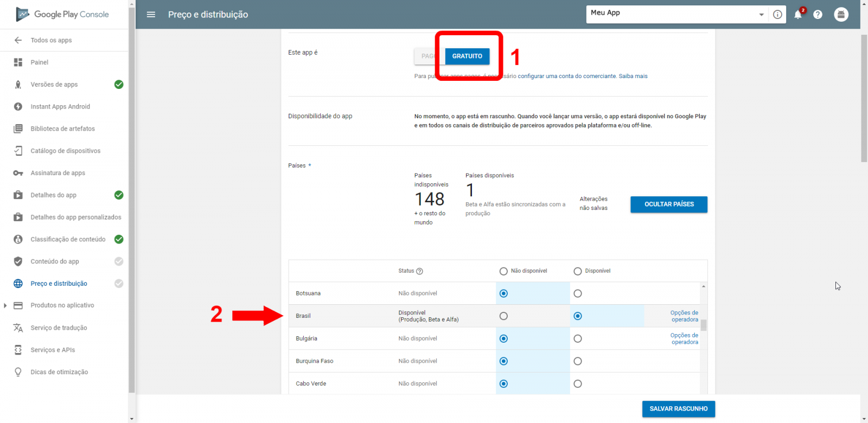Set Cabo Verde to Disponível
Viewport: 868px width, 423px height.
coord(578,383)
